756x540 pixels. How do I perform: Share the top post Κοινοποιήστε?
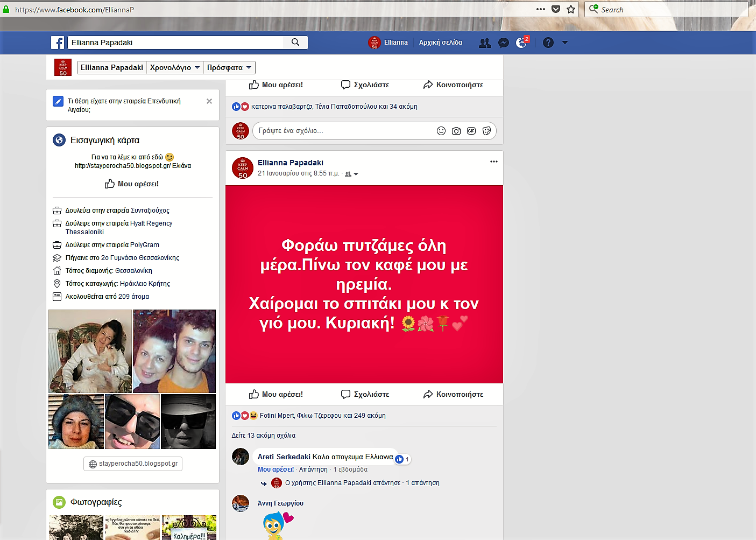pyautogui.click(x=453, y=85)
